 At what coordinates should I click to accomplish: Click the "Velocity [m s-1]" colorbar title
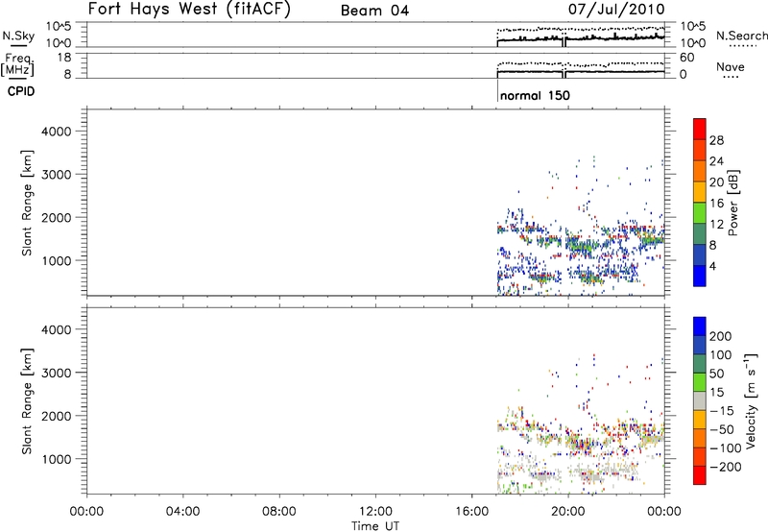751,400
